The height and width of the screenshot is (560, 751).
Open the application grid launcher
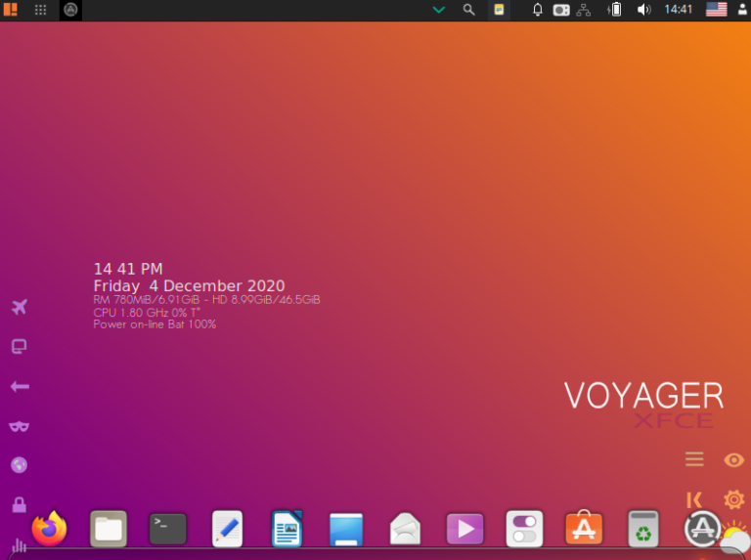point(41,10)
